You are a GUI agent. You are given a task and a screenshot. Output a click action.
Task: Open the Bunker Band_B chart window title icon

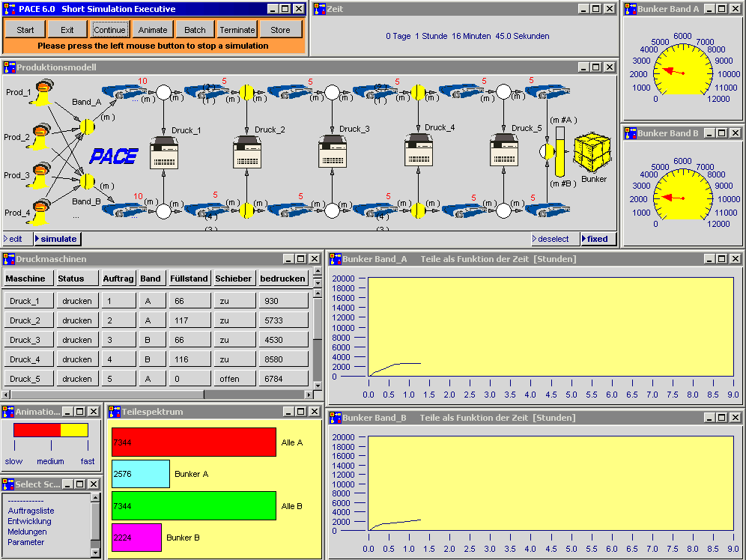click(x=336, y=418)
